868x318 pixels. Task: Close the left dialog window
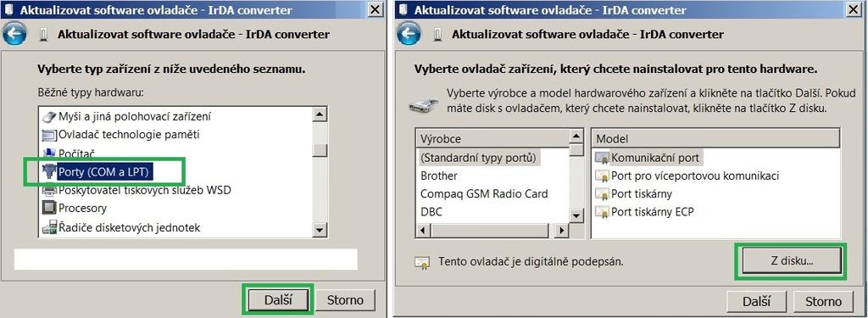click(x=376, y=9)
